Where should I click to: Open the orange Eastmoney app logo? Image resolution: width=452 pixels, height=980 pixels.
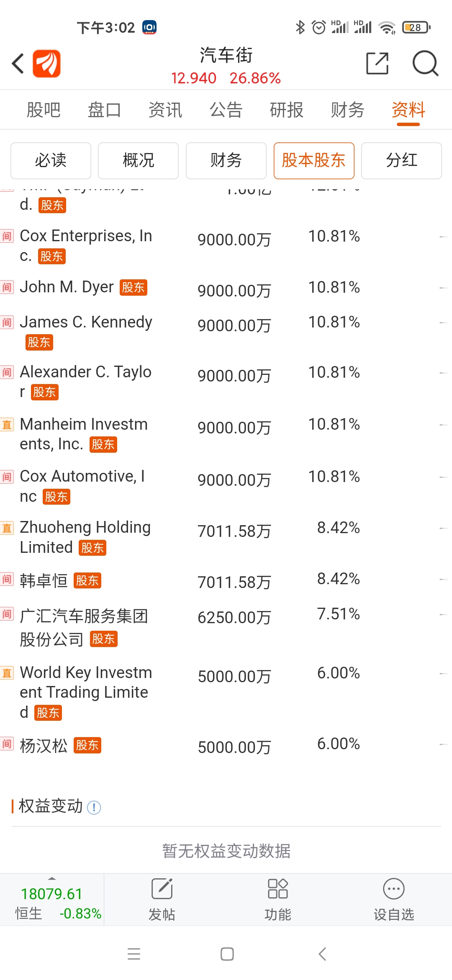tap(47, 64)
